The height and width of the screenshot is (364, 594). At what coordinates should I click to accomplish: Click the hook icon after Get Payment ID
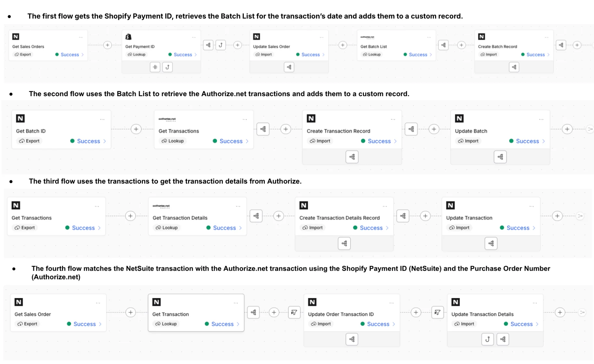(x=221, y=45)
